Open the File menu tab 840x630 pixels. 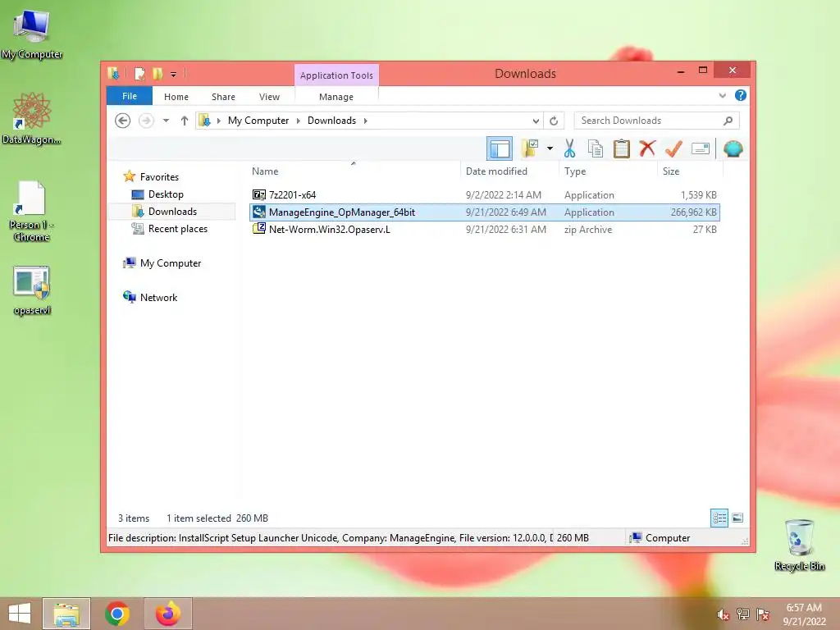pos(130,96)
